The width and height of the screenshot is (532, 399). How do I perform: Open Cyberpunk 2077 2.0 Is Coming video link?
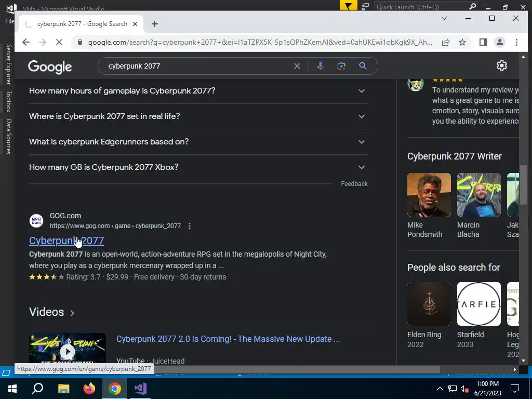[228, 339]
